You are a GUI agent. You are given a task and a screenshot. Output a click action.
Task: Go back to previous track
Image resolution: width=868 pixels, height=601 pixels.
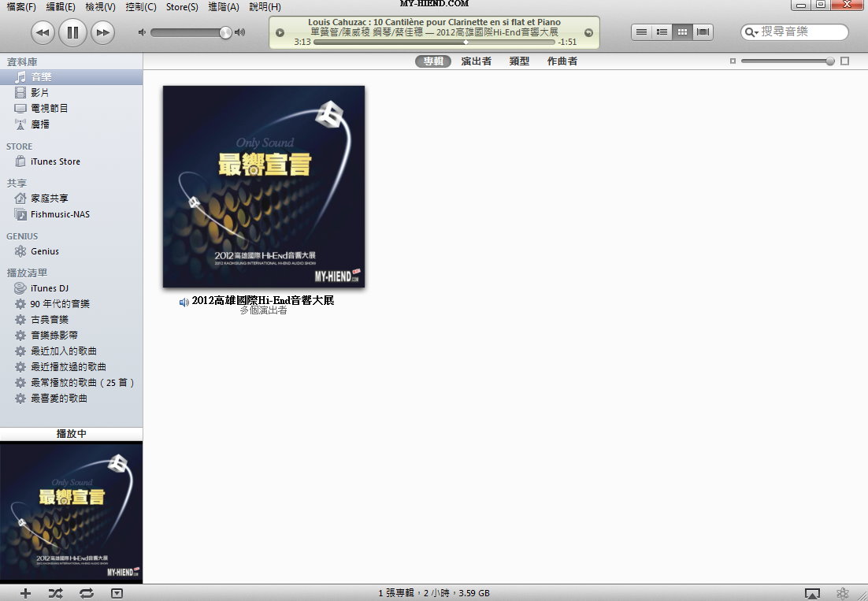pyautogui.click(x=43, y=32)
